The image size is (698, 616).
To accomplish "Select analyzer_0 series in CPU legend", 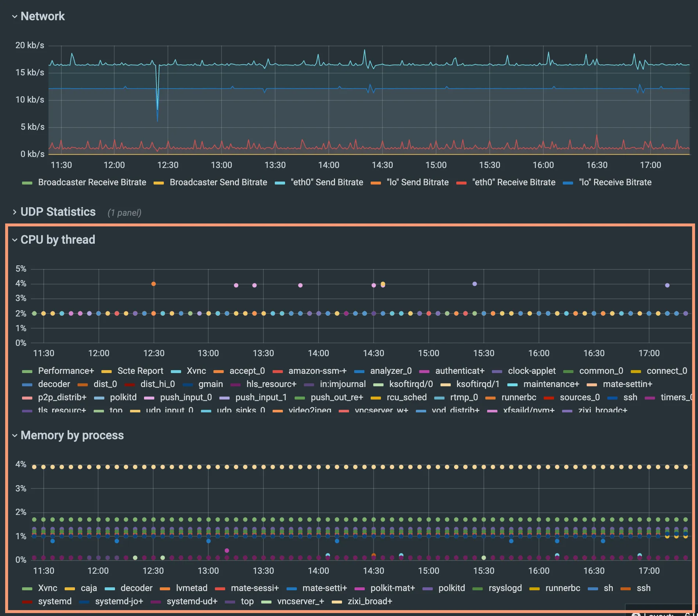I will (x=391, y=371).
